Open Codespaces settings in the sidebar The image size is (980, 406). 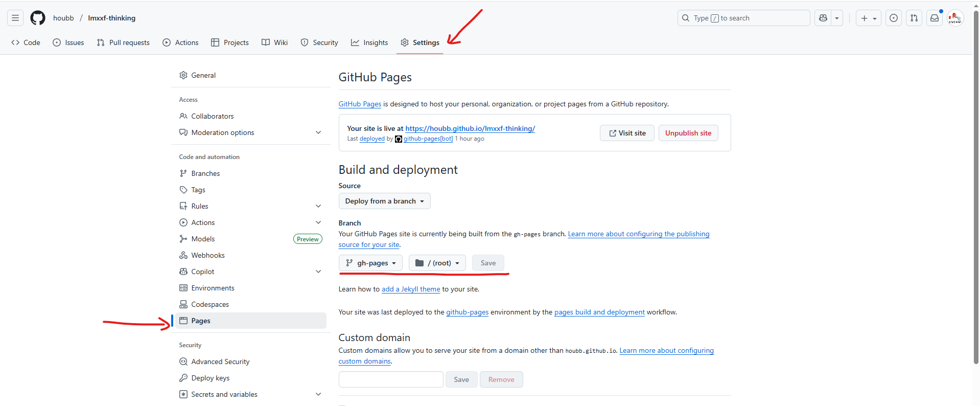(x=251, y=304)
